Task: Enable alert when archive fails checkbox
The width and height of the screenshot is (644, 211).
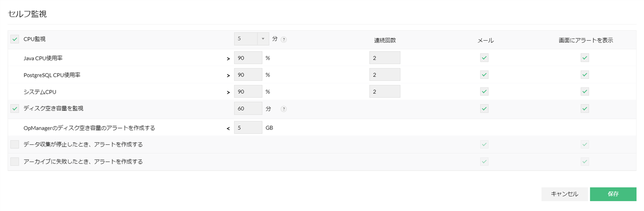Action: (x=15, y=161)
